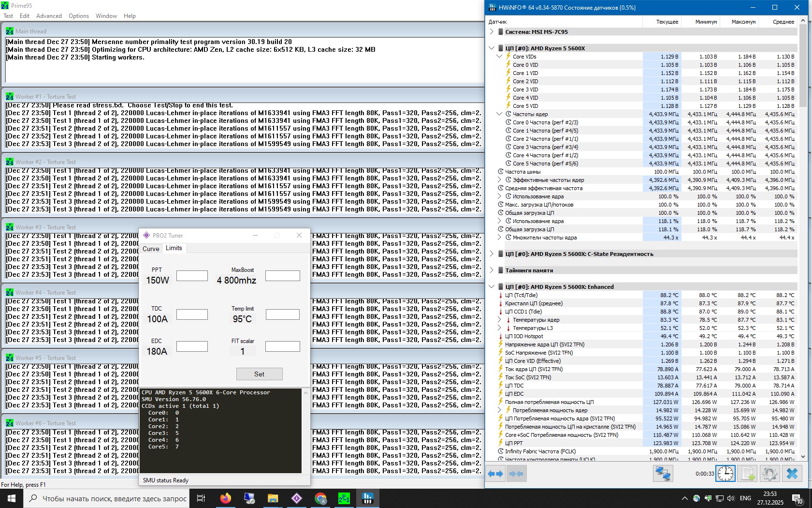This screenshot has height=508, width=812.
Task: Collapse Частоты ядер group
Action: click(x=499, y=114)
